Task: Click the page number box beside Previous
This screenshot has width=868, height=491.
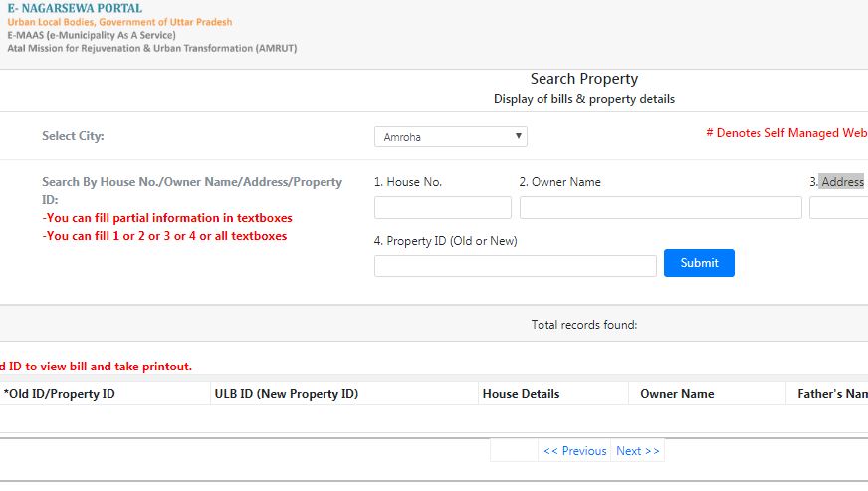Action: (514, 451)
